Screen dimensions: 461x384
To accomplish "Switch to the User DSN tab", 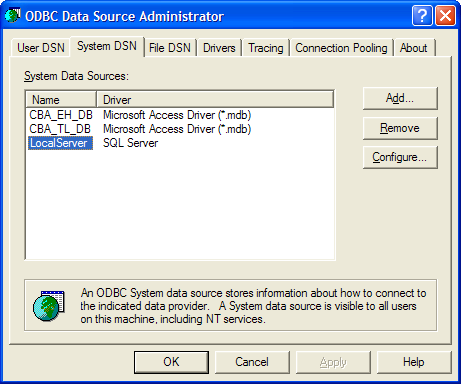I will tap(41, 48).
